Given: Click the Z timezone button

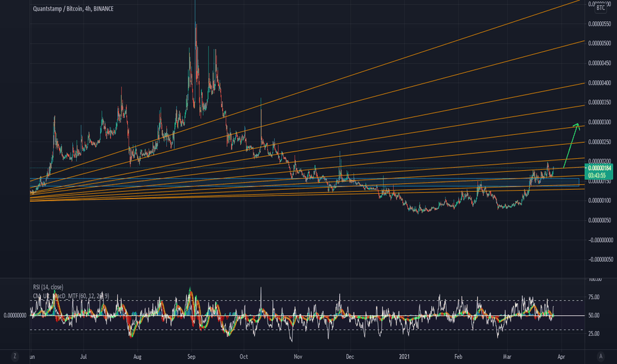Looking at the screenshot, I should [x=15, y=356].
